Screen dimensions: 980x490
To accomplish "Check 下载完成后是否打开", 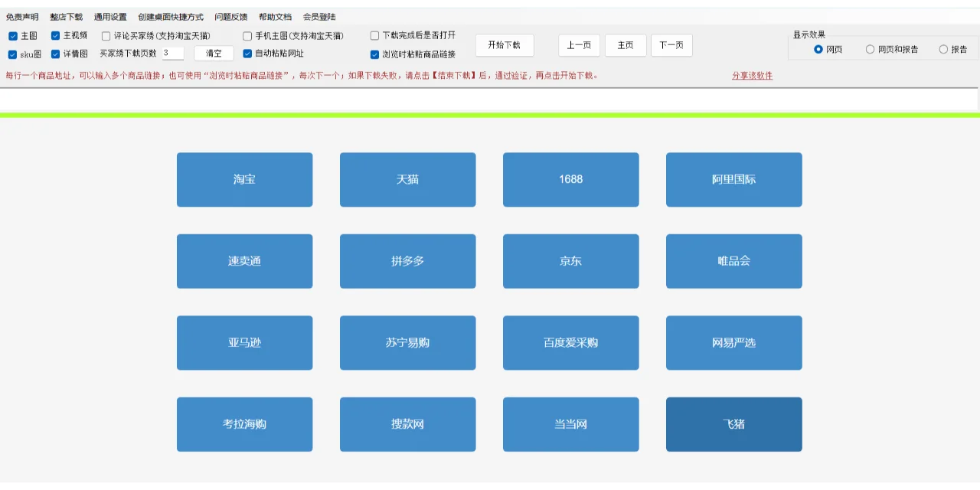I will (x=374, y=34).
